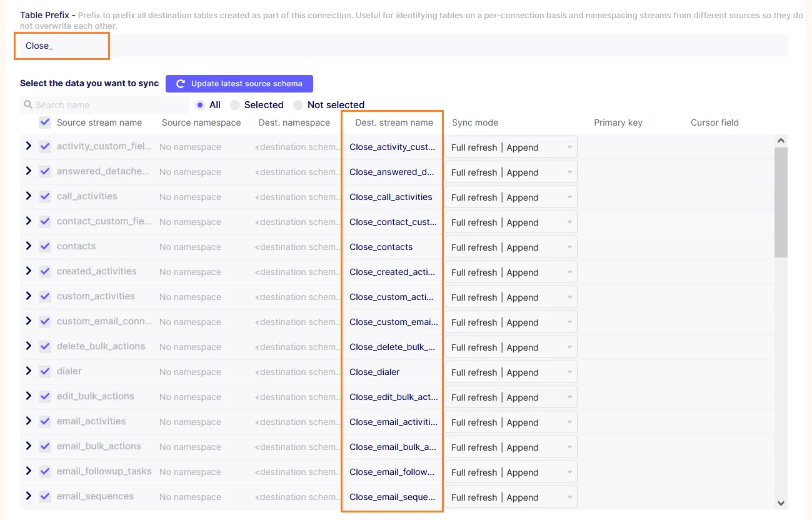Expand the custom_email_conn... row
The width and height of the screenshot is (812, 520).
coord(28,321)
